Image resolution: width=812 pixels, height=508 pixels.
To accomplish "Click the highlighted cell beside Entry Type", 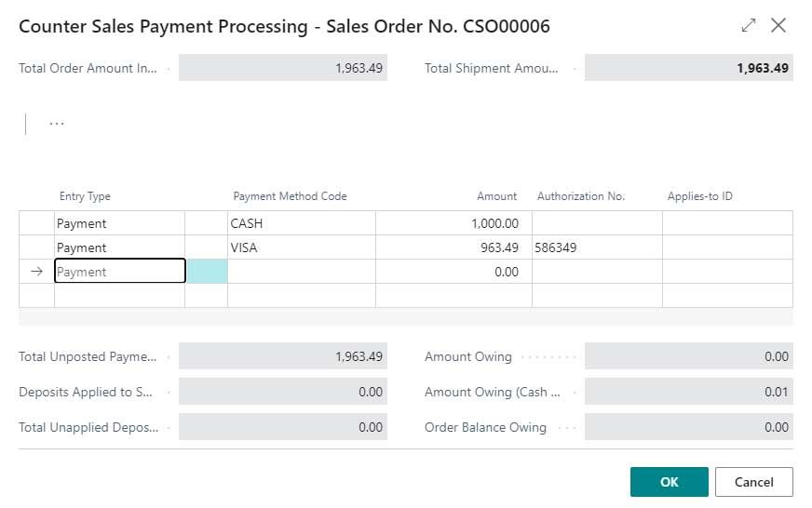I will [x=206, y=272].
